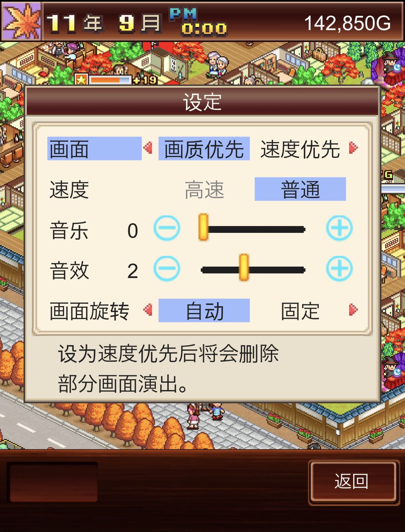The width and height of the screenshot is (405, 532).
Task: Choose 自动 screen rotation
Action: [x=204, y=310]
